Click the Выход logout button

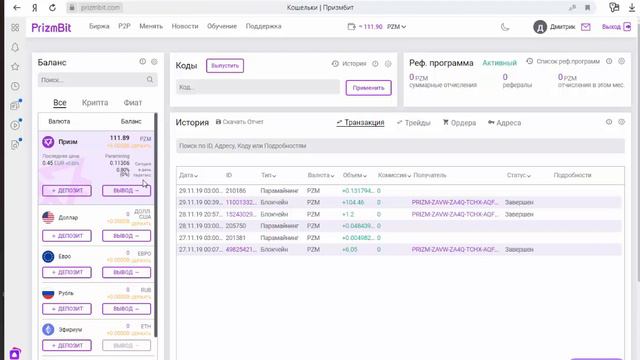click(x=616, y=27)
